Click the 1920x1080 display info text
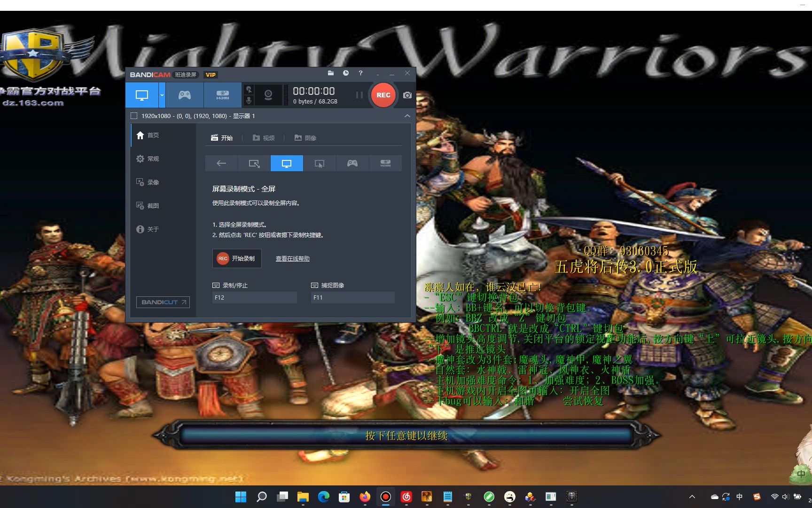This screenshot has width=812, height=508. coord(198,116)
